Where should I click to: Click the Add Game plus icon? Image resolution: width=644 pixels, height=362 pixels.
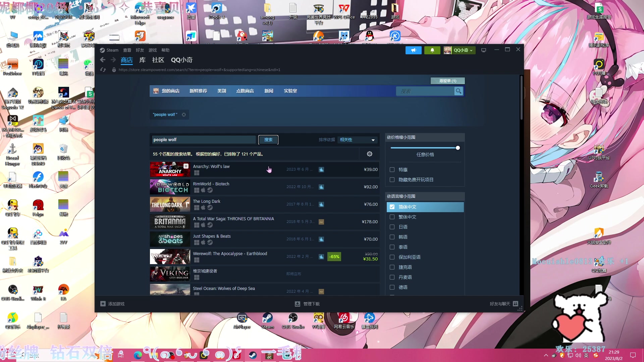103,304
